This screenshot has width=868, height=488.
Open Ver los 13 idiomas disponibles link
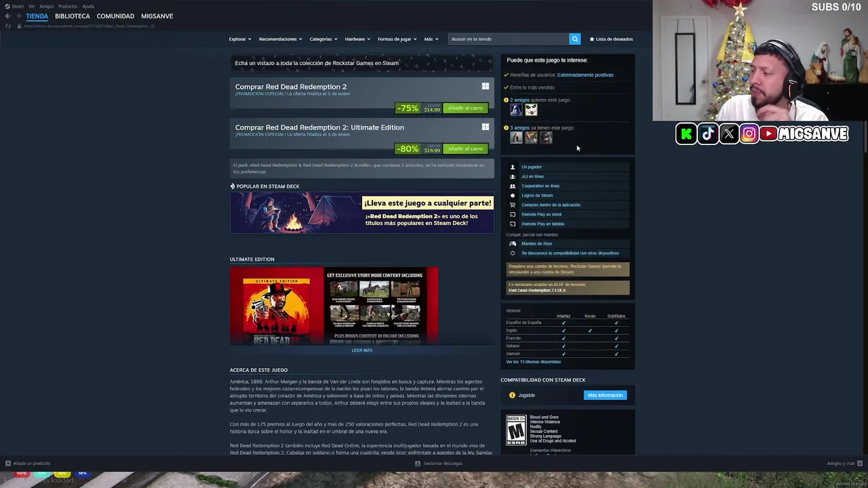click(533, 362)
